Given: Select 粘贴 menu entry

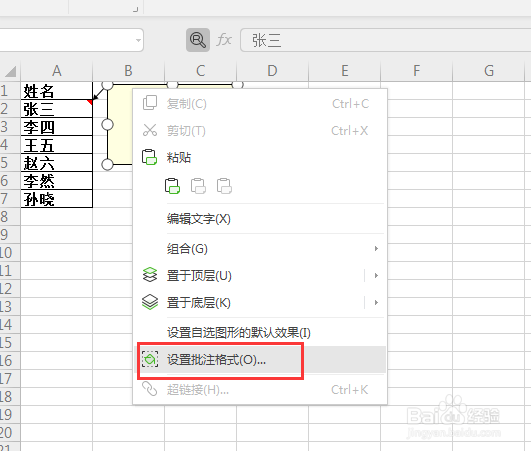Looking at the screenshot, I should pos(260,157).
